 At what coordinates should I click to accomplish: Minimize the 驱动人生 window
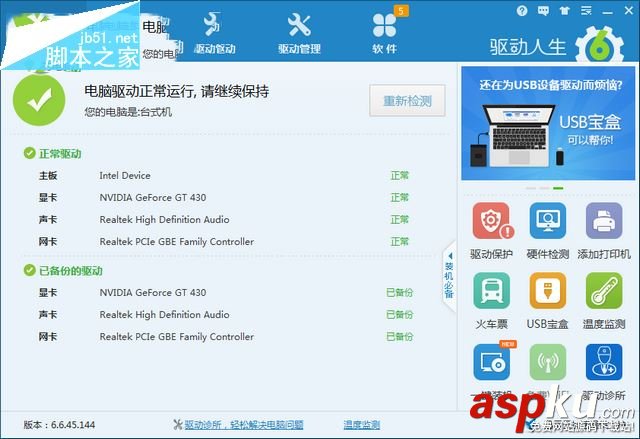pyautogui.click(x=607, y=12)
